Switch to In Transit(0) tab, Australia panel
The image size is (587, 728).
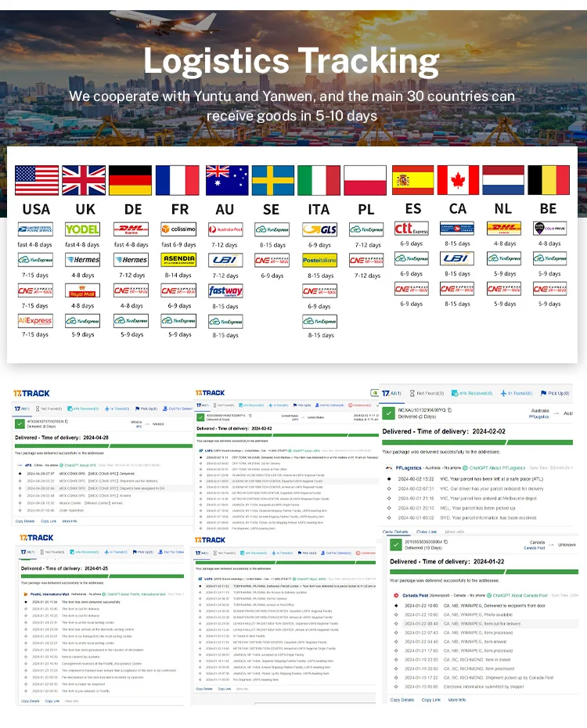coord(517,393)
